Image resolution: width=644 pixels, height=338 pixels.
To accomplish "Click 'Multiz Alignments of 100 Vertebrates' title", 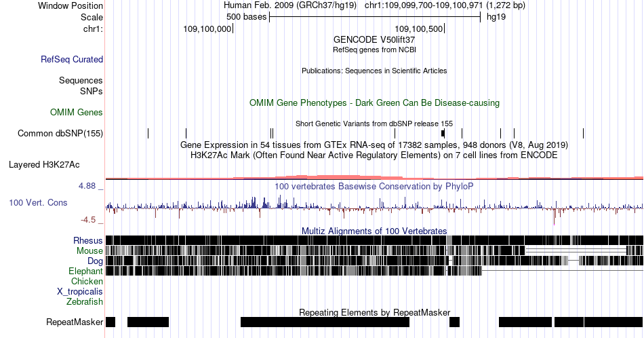I will click(x=374, y=231).
